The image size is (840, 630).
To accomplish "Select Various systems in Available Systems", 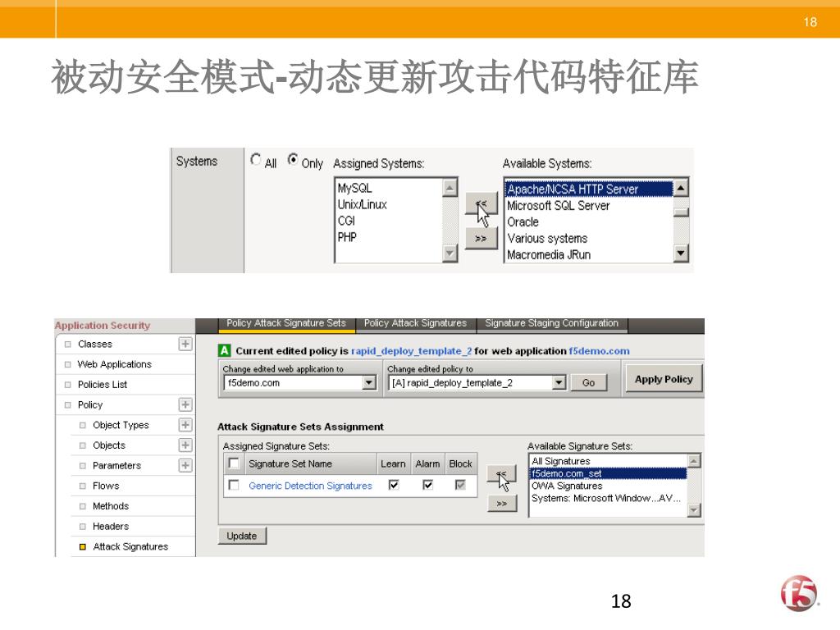I will pyautogui.click(x=547, y=239).
